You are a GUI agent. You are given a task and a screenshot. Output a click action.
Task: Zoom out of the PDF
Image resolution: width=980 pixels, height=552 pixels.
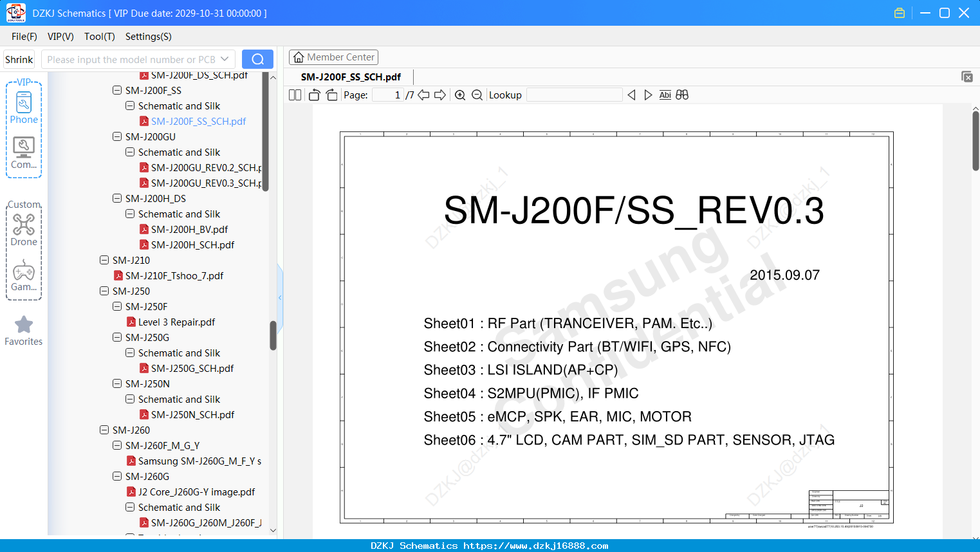point(477,95)
